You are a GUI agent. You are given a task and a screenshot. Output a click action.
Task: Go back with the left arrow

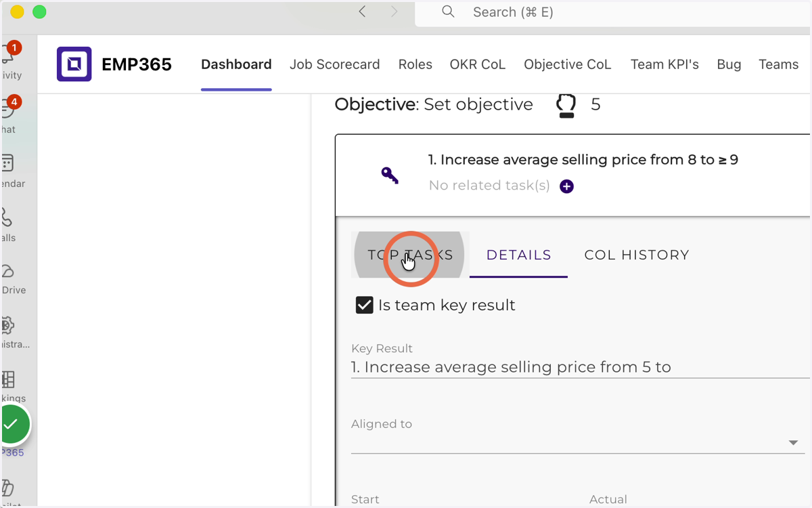click(363, 12)
